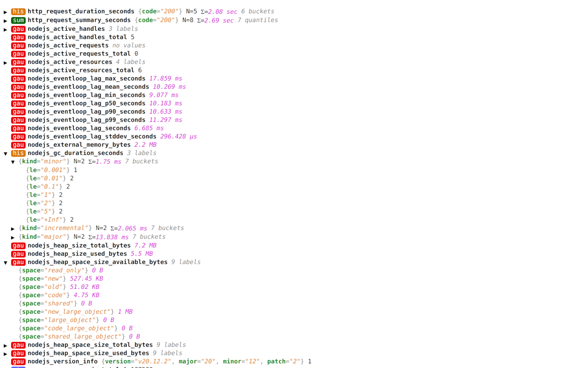Image resolution: width=588 pixels, height=368 pixels.
Task: Click the 'gau' badge of nodejs_eventloop_lag_max_seconds
Action: tap(18, 79)
